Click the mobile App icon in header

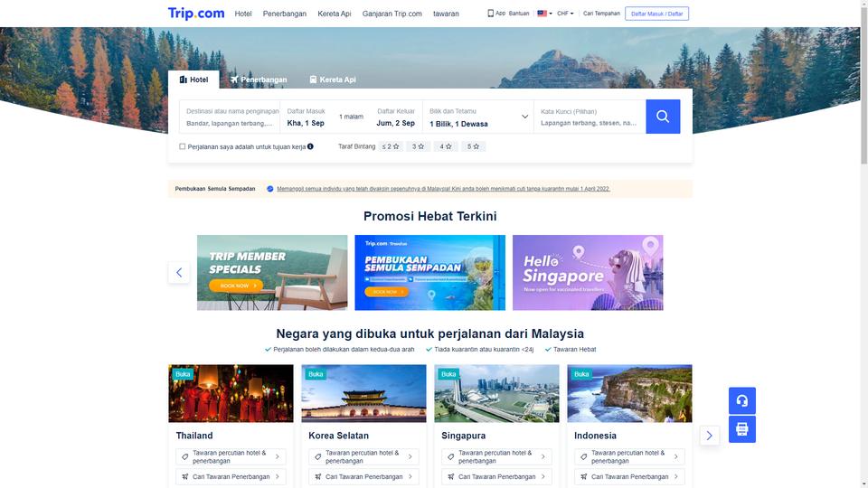click(490, 14)
